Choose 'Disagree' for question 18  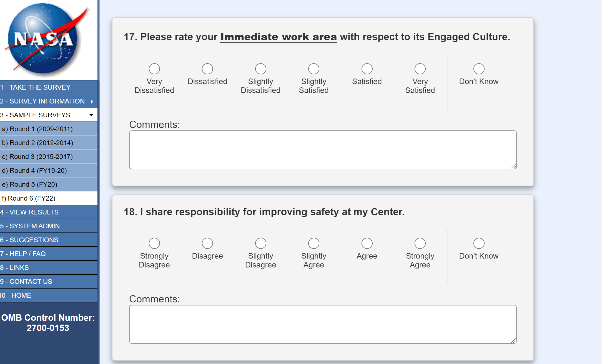[207, 243]
